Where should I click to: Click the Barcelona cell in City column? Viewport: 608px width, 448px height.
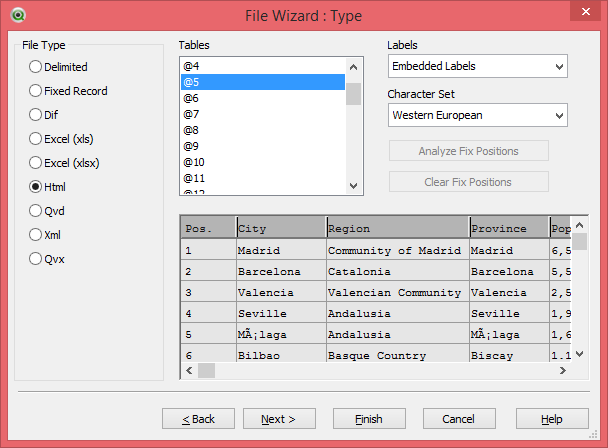click(x=282, y=271)
